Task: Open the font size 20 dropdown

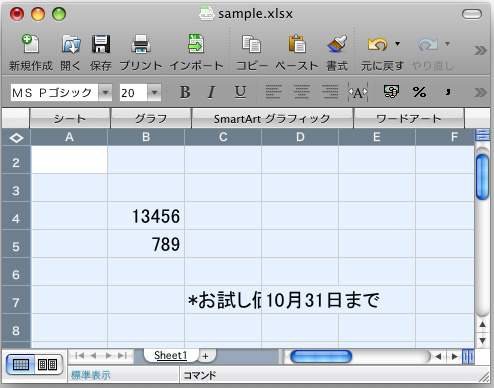Action: click(154, 92)
